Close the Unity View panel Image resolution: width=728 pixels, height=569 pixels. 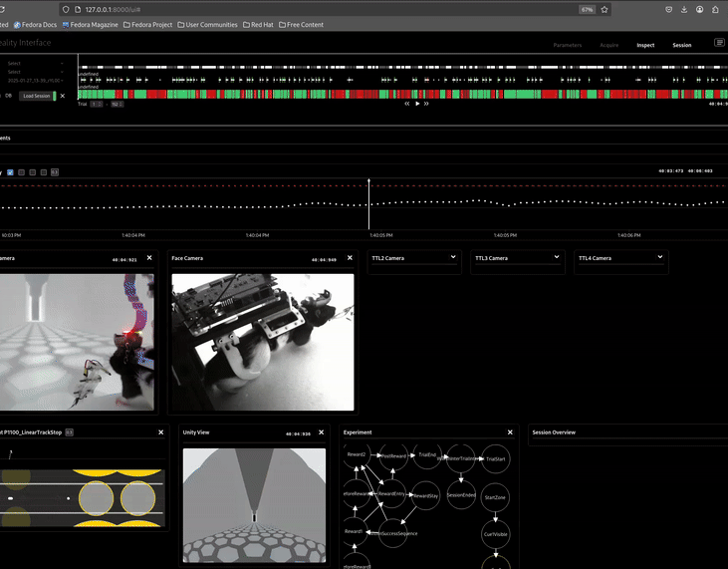321,431
